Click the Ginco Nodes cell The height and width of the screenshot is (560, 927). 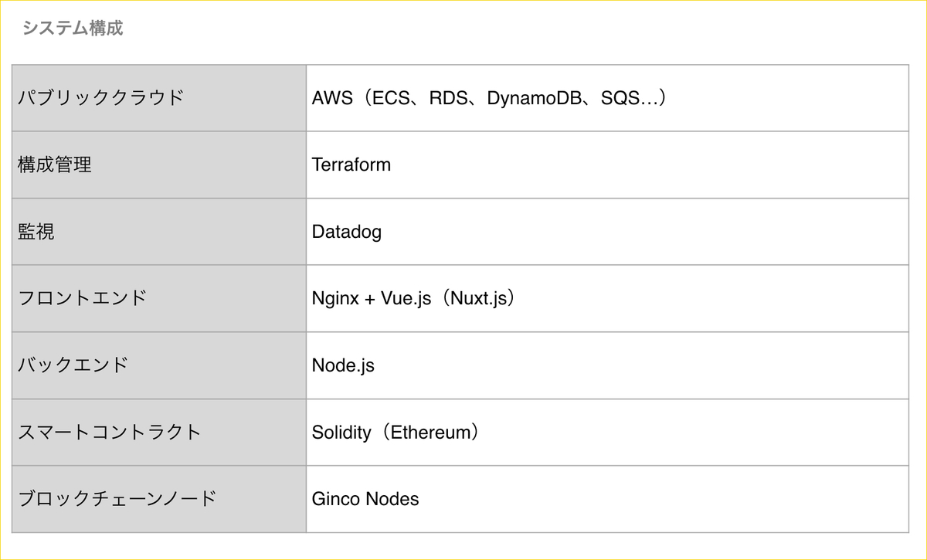pyautogui.click(x=607, y=499)
